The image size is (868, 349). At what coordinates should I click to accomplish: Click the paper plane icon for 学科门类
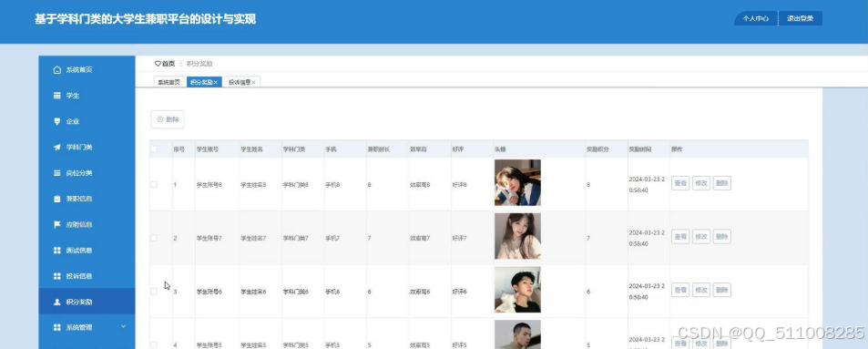[57, 148]
